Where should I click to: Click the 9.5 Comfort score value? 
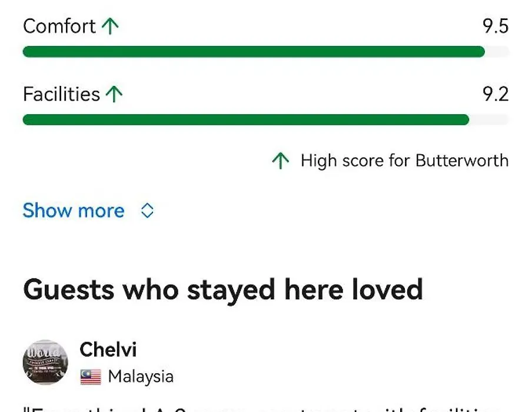click(x=496, y=26)
